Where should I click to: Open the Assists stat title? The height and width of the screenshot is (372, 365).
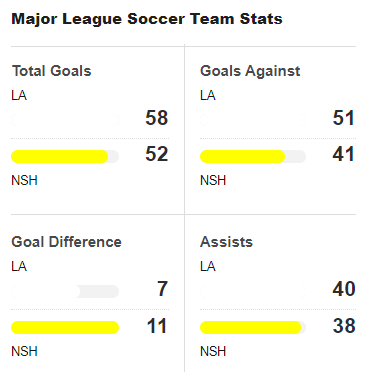tap(226, 242)
